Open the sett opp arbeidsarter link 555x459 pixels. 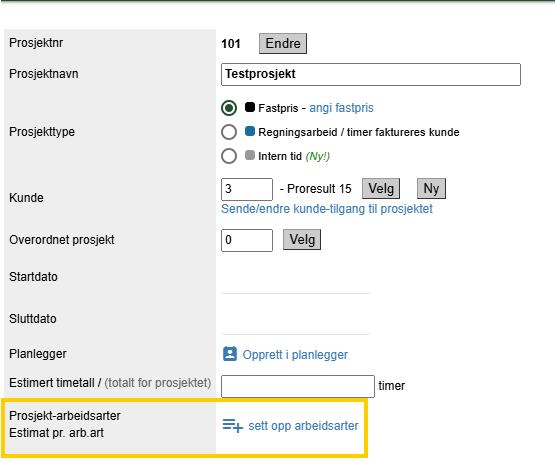coord(304,425)
